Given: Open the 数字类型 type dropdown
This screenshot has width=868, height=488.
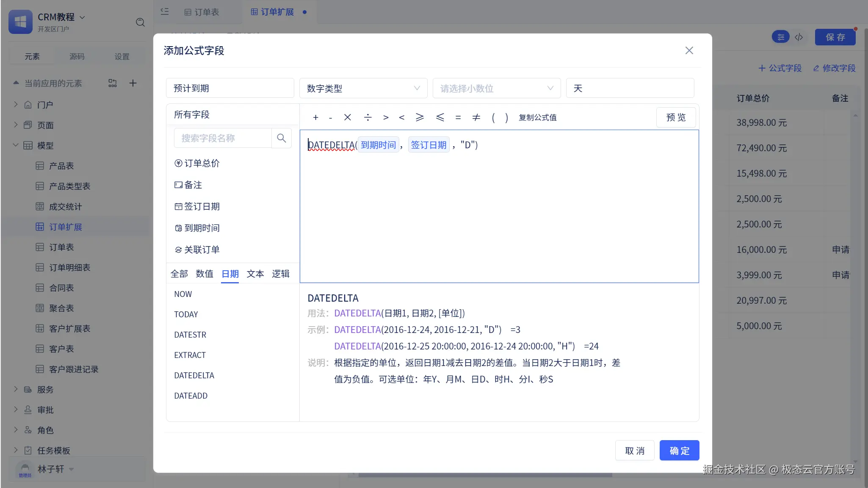Looking at the screenshot, I should [363, 88].
